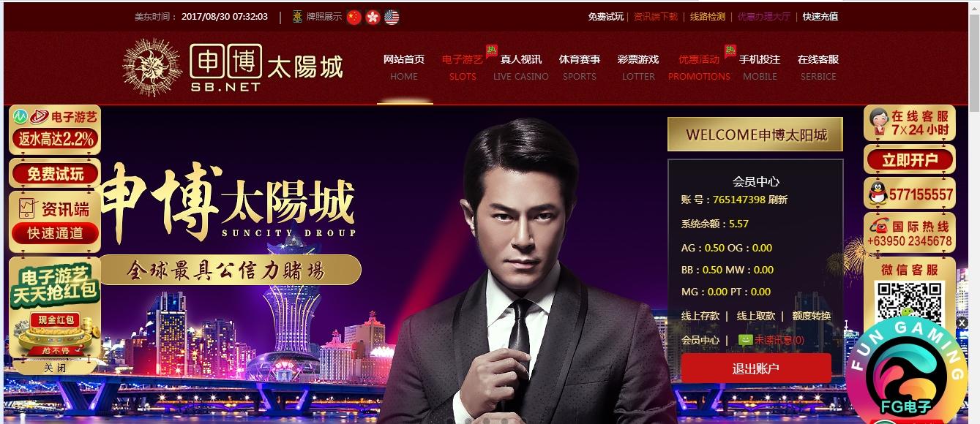Open 优惠活动 PROMOTIONS page
This screenshot has height=424, width=980.
(699, 67)
